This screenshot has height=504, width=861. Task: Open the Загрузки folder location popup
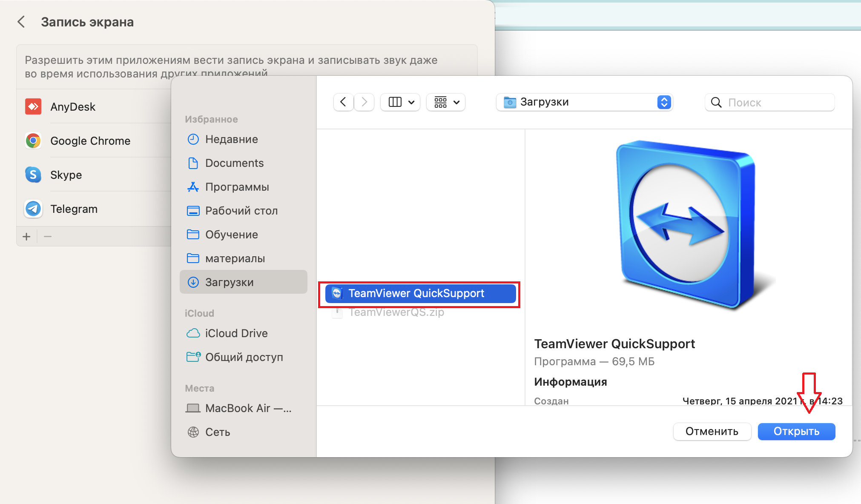tap(584, 102)
